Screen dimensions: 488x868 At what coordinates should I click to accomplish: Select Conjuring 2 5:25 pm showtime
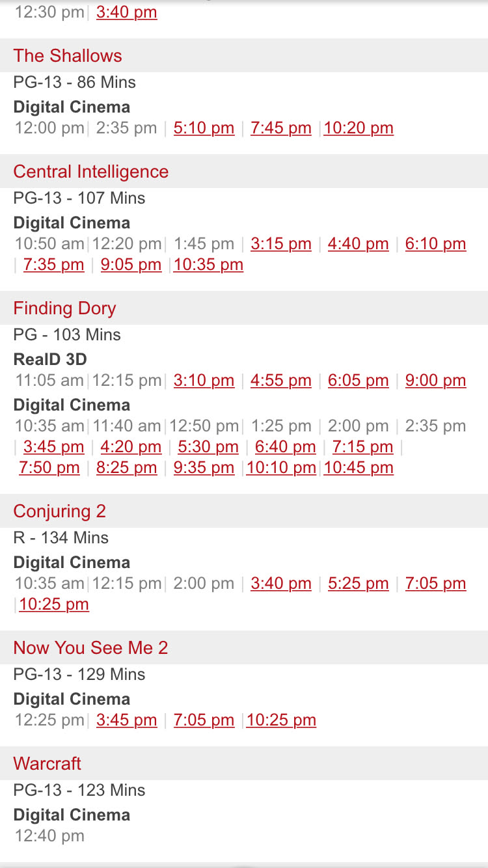(358, 584)
